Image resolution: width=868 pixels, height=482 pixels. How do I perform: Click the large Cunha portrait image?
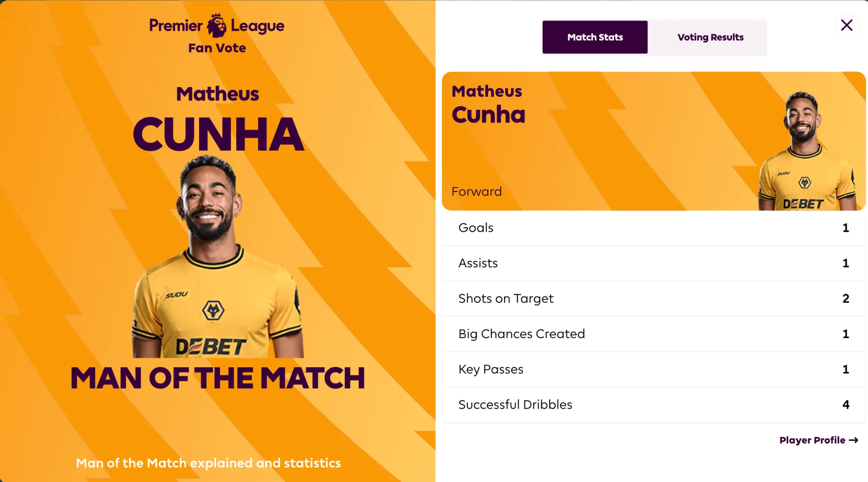pyautogui.click(x=218, y=256)
